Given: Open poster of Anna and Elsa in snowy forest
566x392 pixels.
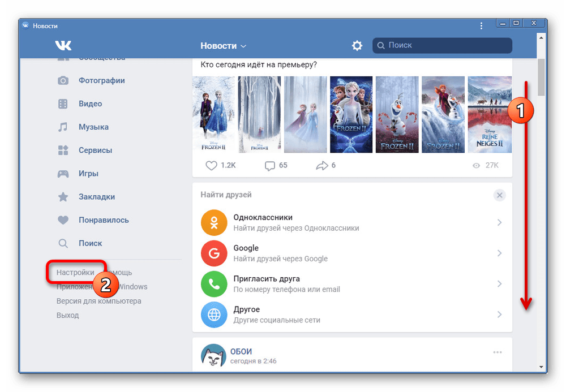Looking at the screenshot, I should (213, 115).
